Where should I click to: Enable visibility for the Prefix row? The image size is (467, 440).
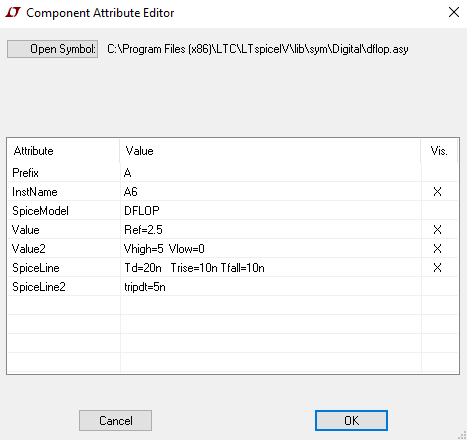(x=440, y=173)
